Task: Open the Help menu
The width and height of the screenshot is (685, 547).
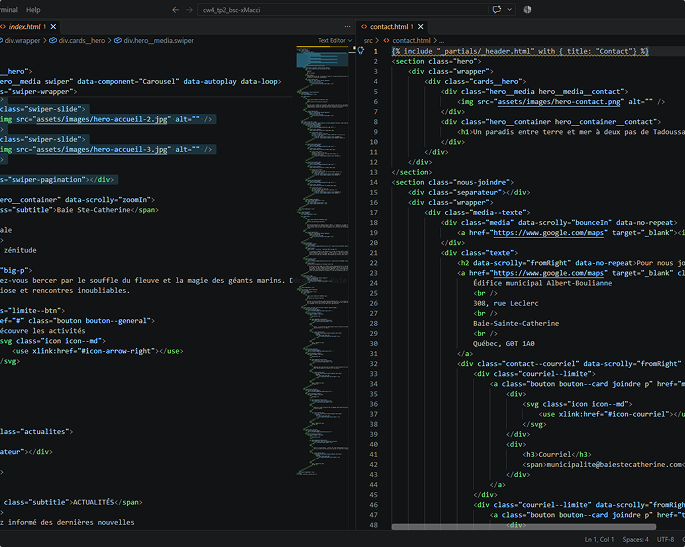Action: coord(33,10)
